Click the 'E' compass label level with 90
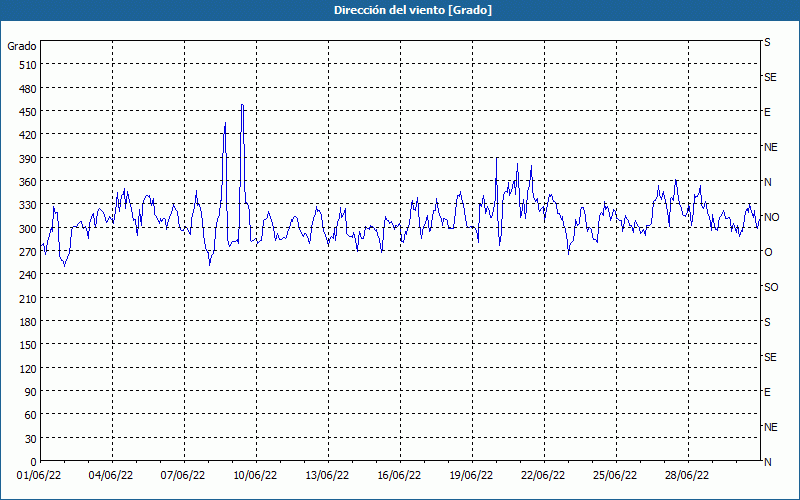 pos(767,392)
